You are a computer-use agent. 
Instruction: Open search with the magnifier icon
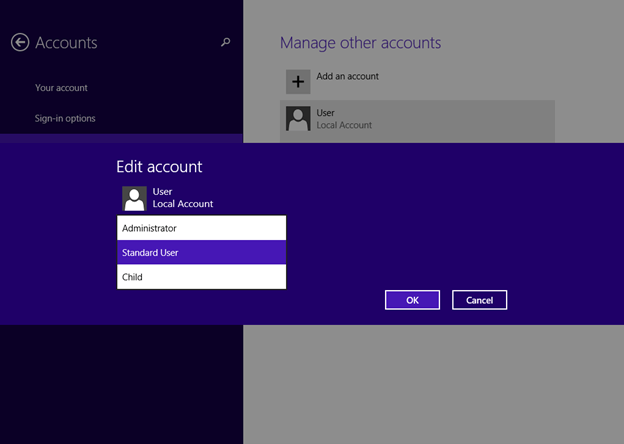[226, 42]
